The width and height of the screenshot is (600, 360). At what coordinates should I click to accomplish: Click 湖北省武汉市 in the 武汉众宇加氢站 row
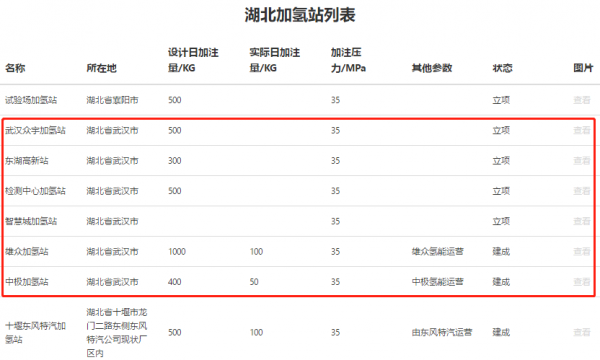[112, 130]
